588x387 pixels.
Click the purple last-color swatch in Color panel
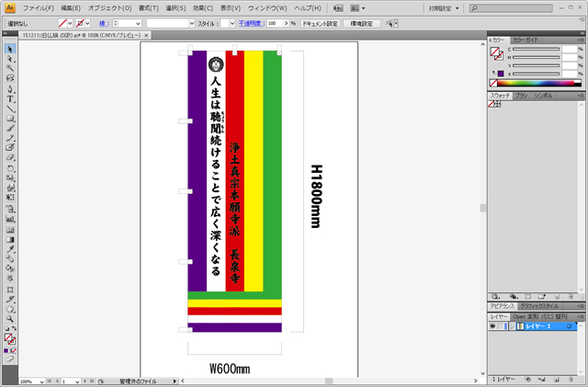click(x=501, y=74)
